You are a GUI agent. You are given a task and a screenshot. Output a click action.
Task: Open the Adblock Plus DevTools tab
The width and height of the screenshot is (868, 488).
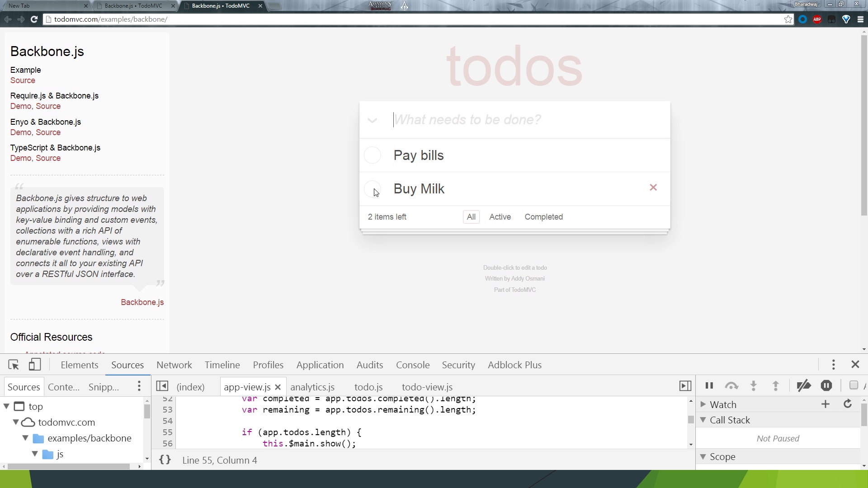[x=514, y=365]
